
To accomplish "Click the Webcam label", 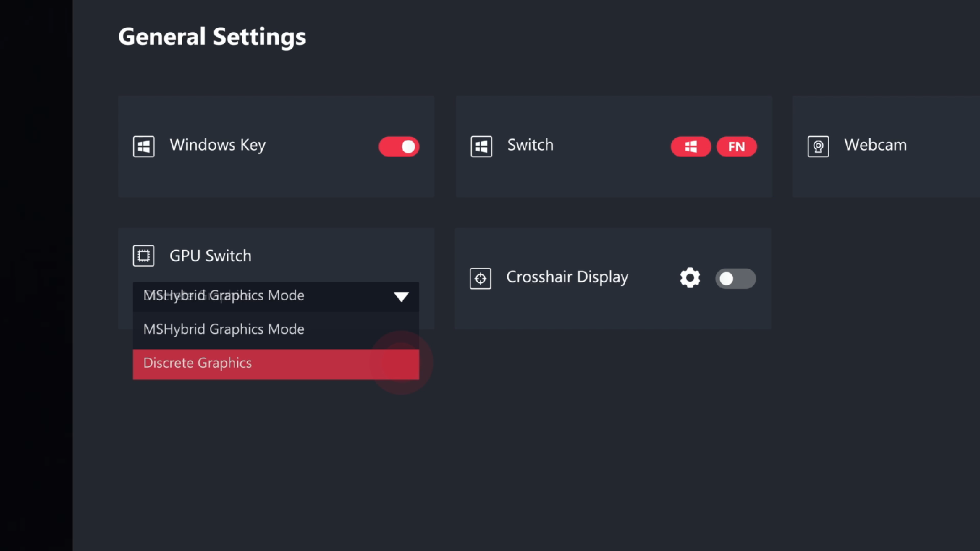I will [x=875, y=146].
